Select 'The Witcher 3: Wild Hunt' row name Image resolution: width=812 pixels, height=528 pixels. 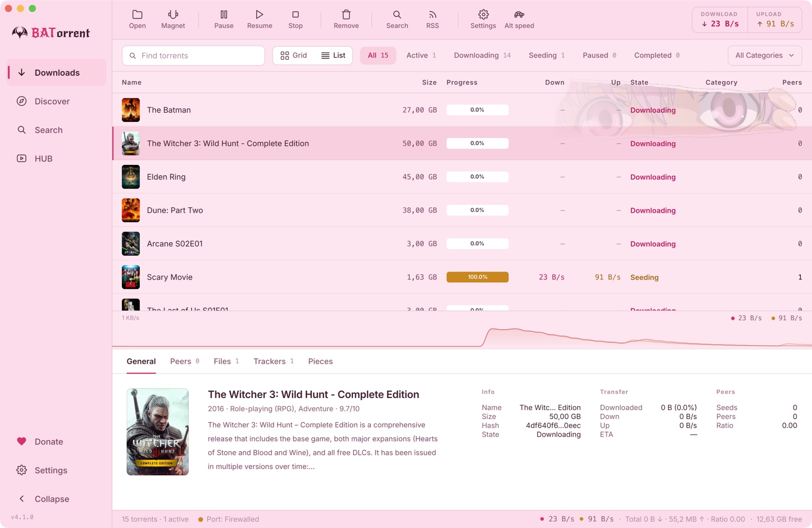(228, 143)
